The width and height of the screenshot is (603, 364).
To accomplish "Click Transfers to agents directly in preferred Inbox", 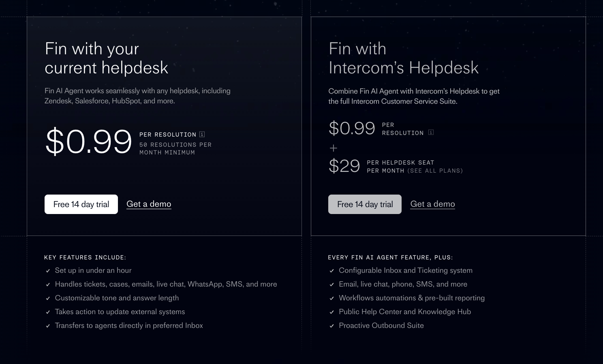I will click(129, 325).
